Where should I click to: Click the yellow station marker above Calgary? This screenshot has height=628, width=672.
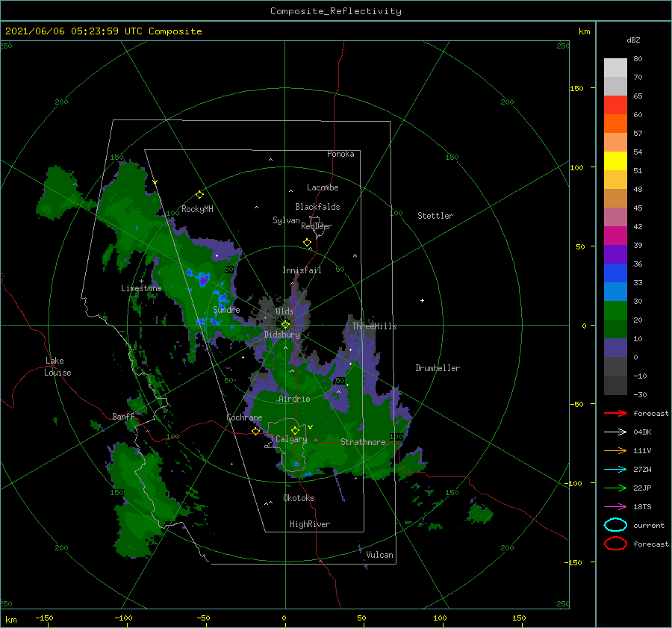pyautogui.click(x=295, y=430)
